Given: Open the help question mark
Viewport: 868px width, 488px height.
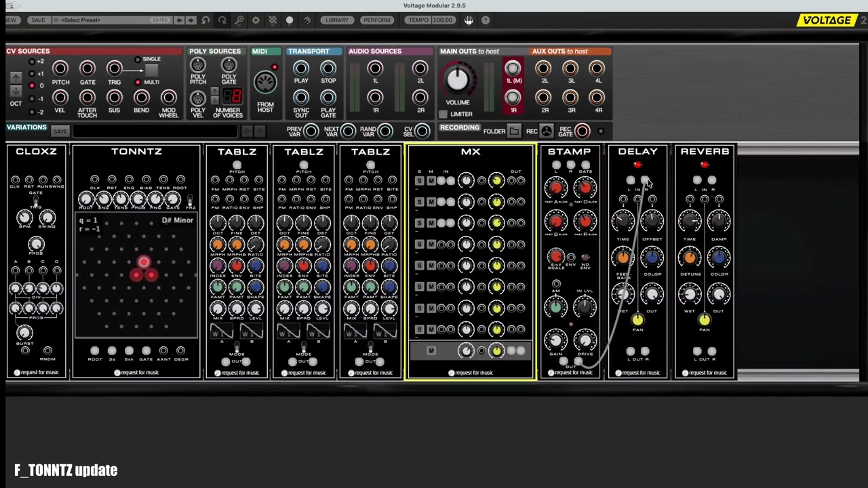Looking at the screenshot, I should click(x=486, y=20).
